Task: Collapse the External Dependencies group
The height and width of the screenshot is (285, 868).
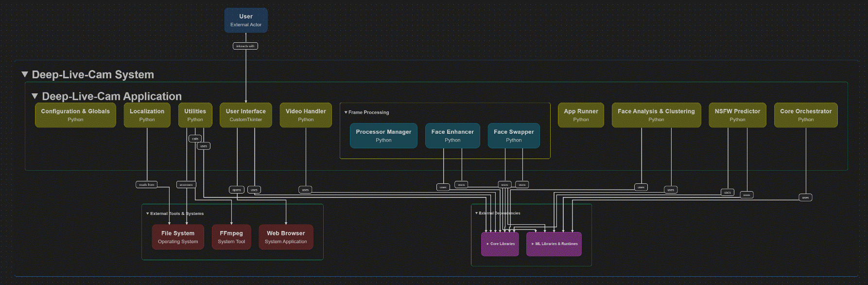Action: click(x=476, y=213)
